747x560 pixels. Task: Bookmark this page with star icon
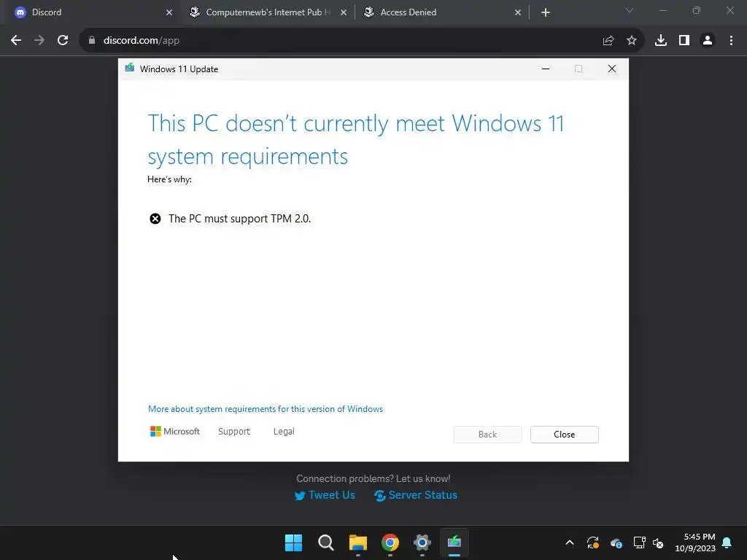point(632,41)
